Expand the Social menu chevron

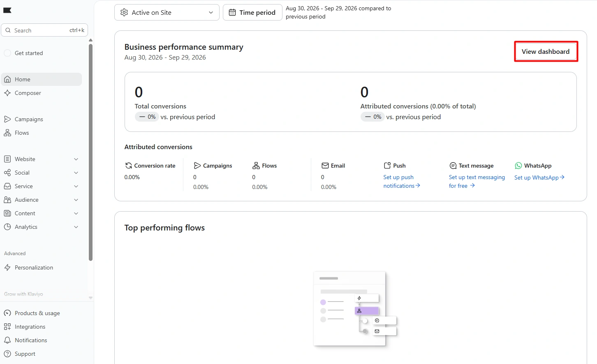pyautogui.click(x=76, y=173)
